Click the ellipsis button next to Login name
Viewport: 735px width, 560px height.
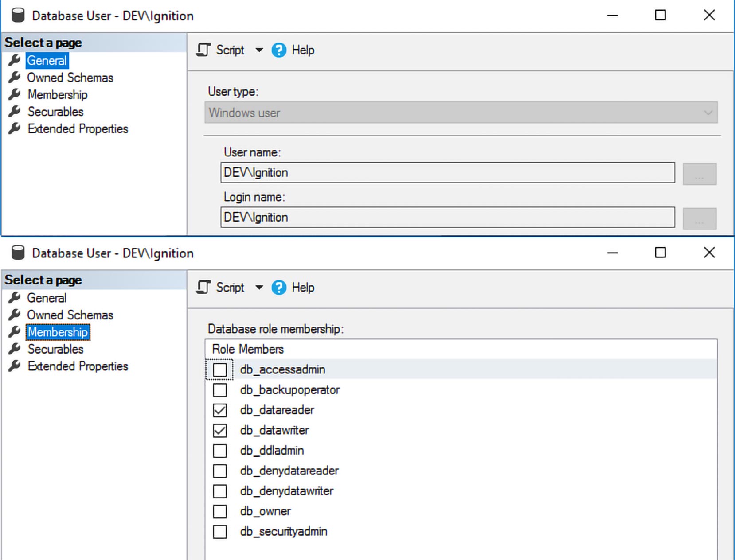click(699, 218)
